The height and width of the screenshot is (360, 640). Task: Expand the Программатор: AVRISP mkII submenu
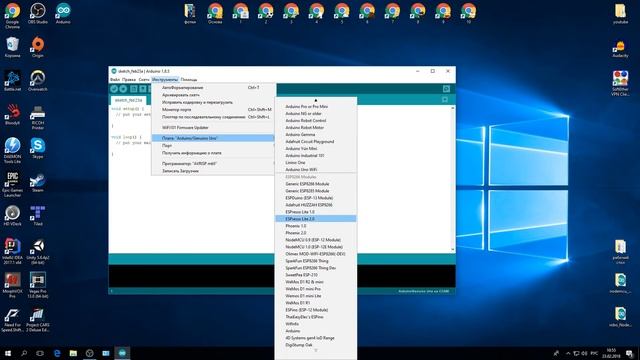point(213,163)
